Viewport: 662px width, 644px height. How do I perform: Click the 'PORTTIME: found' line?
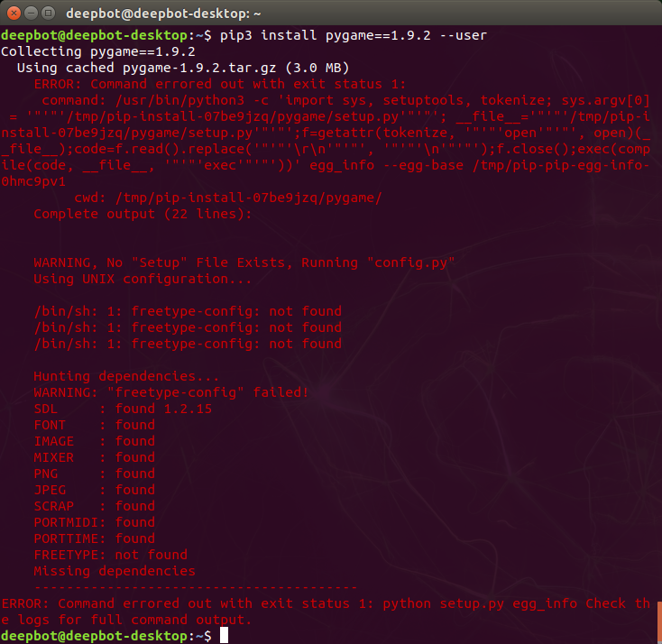click(94, 538)
